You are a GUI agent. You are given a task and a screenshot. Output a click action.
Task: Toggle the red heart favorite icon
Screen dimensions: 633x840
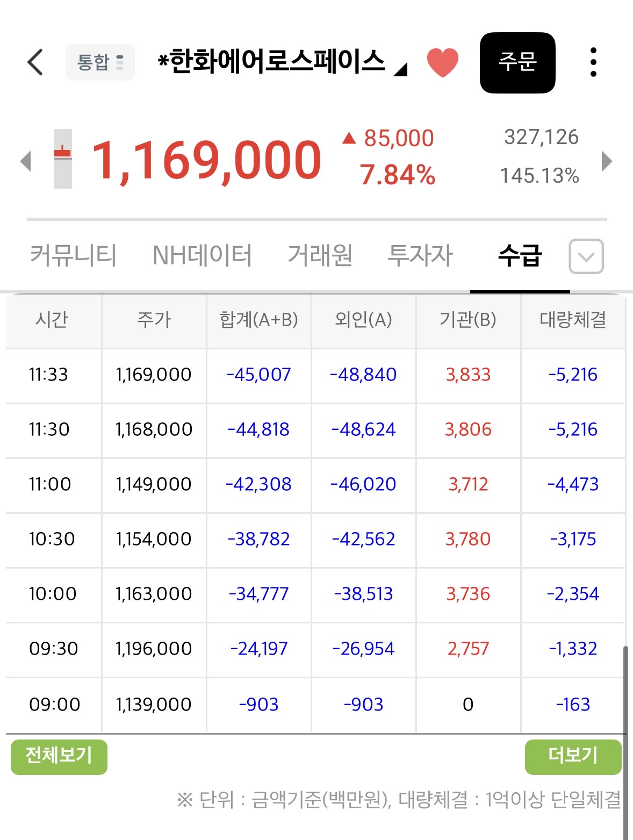click(x=443, y=62)
